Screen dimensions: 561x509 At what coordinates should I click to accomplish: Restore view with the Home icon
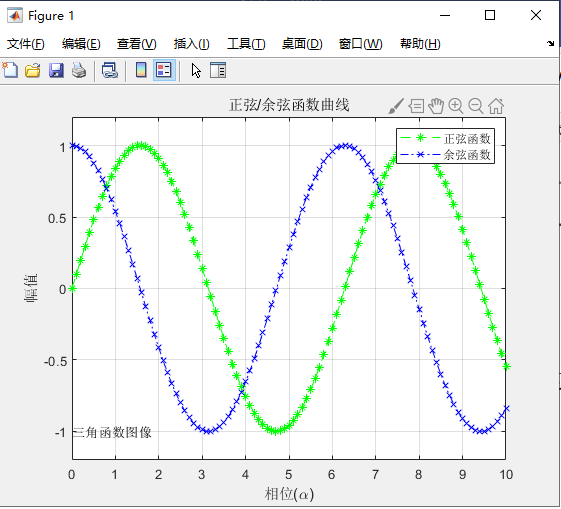click(x=496, y=106)
